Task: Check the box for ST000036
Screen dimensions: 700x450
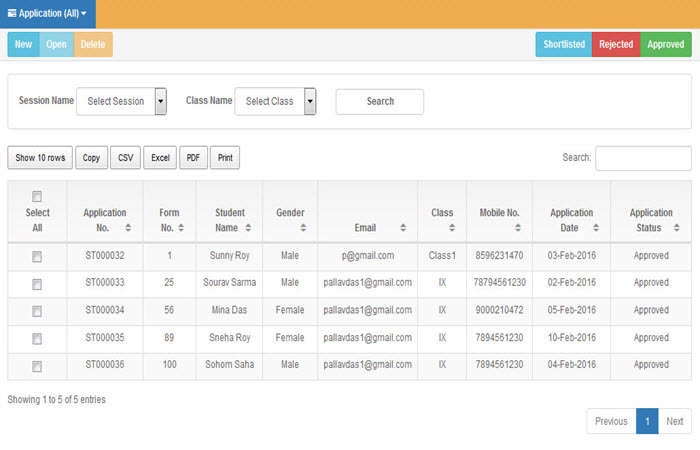Action: coord(37,366)
